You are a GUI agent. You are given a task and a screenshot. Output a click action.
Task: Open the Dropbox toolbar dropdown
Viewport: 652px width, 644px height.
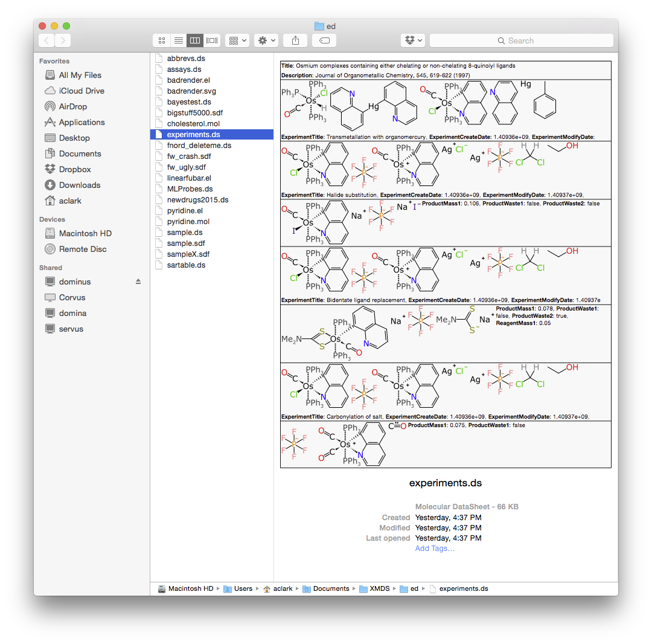[413, 40]
